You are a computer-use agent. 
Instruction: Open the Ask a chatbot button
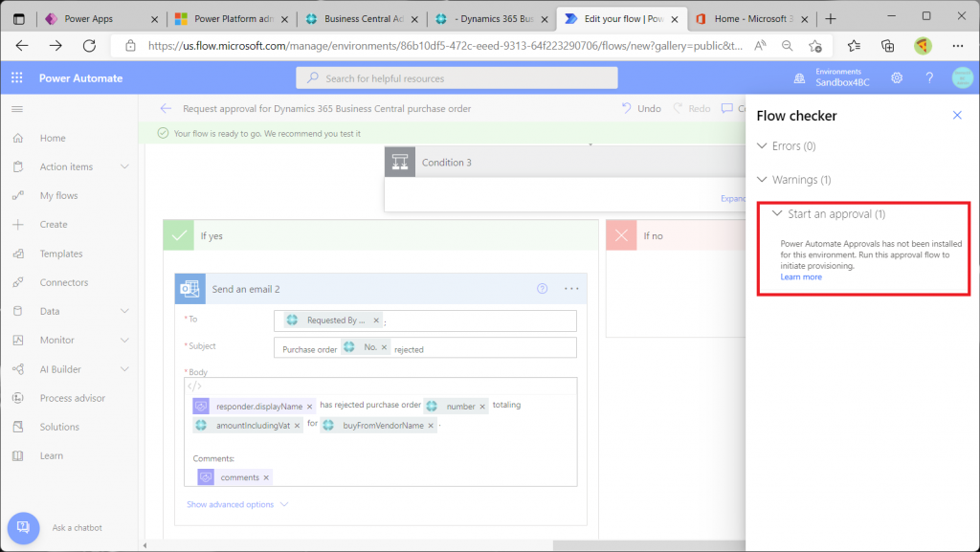[24, 527]
